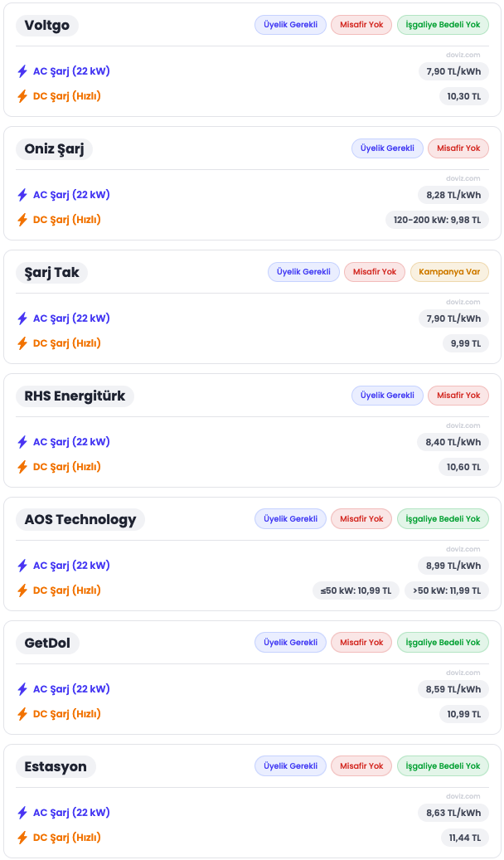Viewport: 504px width, 860px height.
Task: Open the Şarj Tak provider title
Action: (51, 272)
